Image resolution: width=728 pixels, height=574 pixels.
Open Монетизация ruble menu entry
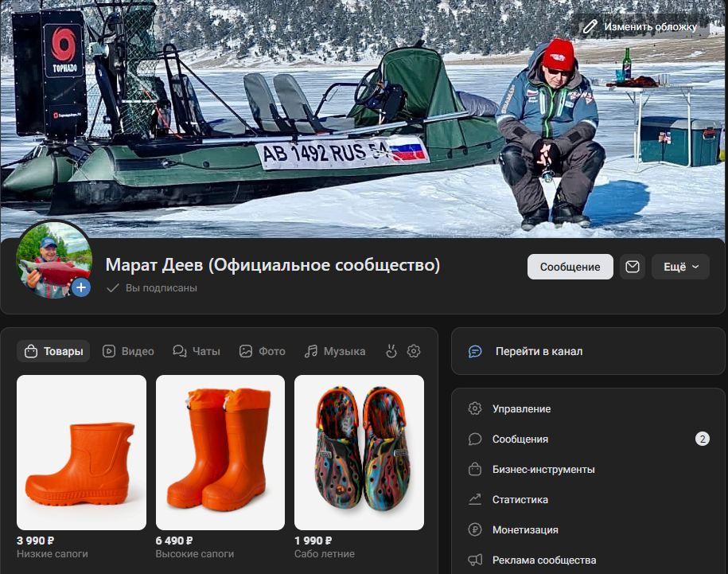tap(588, 530)
